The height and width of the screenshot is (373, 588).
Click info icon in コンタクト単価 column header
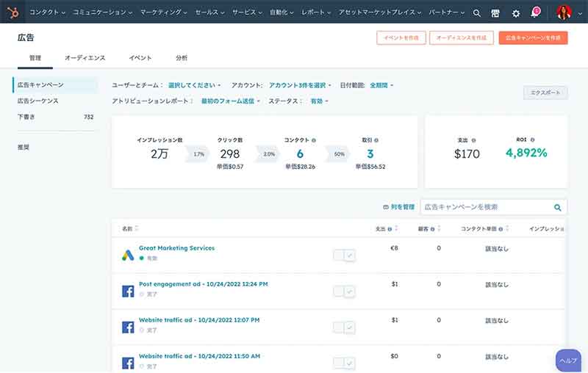[x=501, y=229]
